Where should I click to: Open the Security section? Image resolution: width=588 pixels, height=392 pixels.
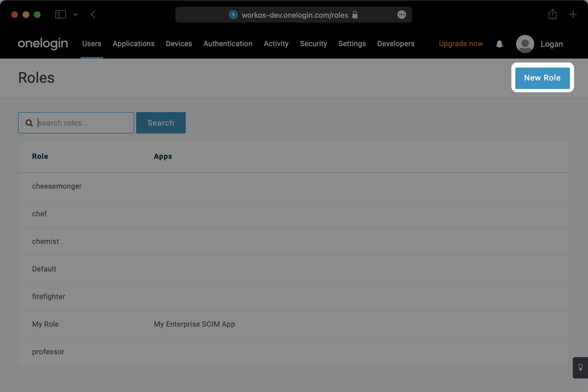point(313,44)
